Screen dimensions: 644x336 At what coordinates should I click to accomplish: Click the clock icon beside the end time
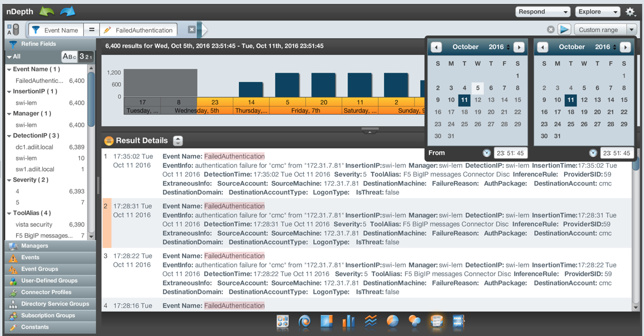click(x=593, y=153)
